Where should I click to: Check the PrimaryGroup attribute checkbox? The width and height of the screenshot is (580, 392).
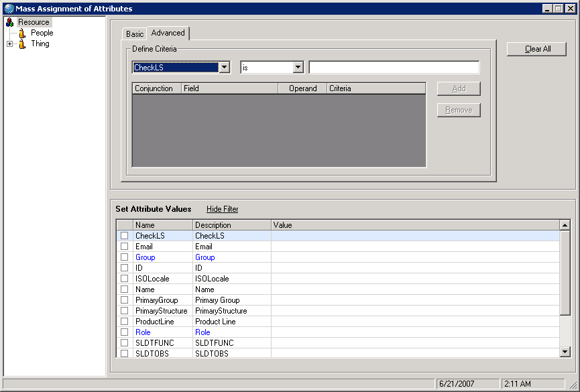(124, 300)
